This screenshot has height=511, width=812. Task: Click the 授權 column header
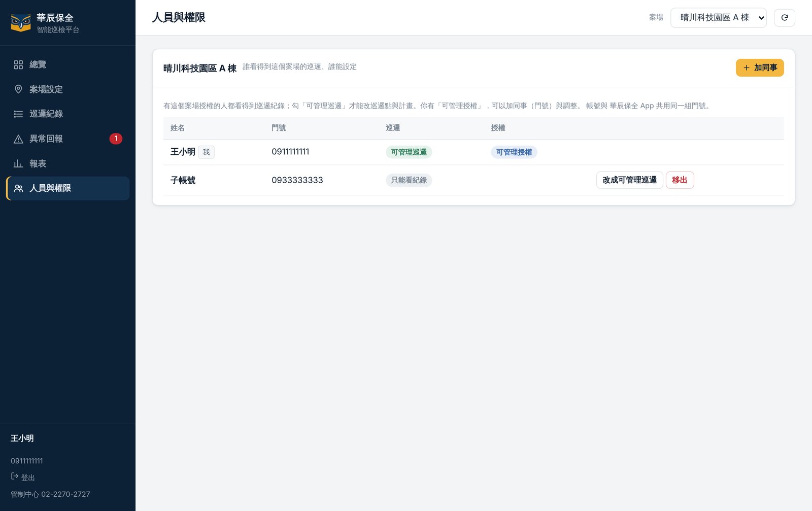tap(498, 128)
